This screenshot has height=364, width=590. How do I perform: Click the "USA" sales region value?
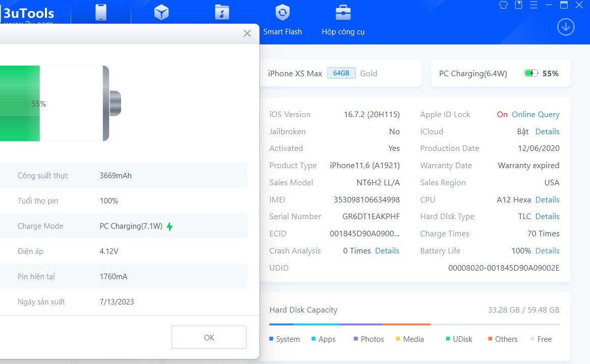click(x=552, y=183)
